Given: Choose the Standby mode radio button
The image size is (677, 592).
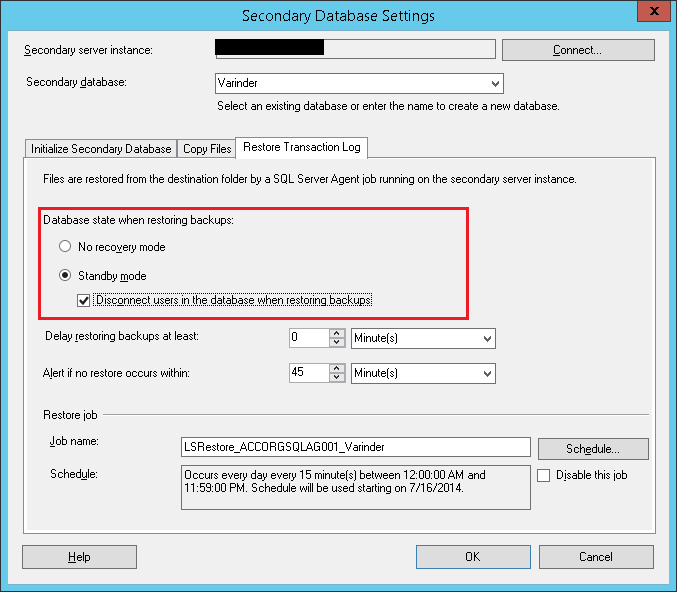Looking at the screenshot, I should 66,275.
